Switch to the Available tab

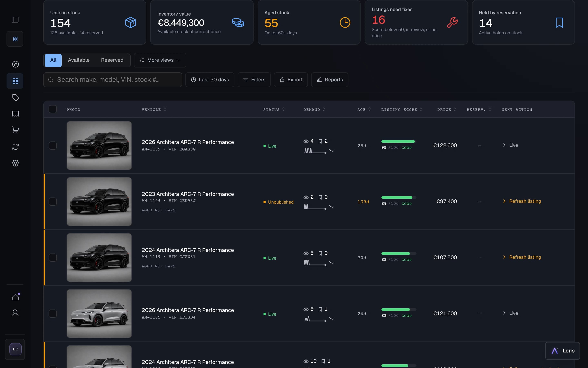tap(79, 60)
